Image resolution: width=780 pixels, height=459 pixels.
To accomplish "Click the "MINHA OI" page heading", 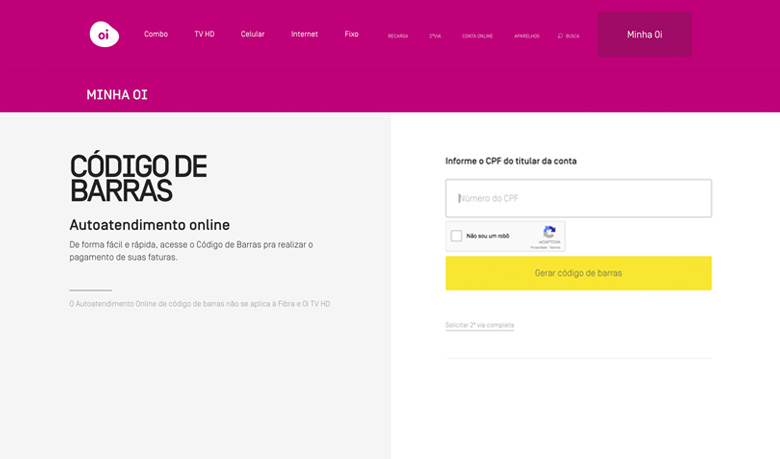I will click(117, 95).
